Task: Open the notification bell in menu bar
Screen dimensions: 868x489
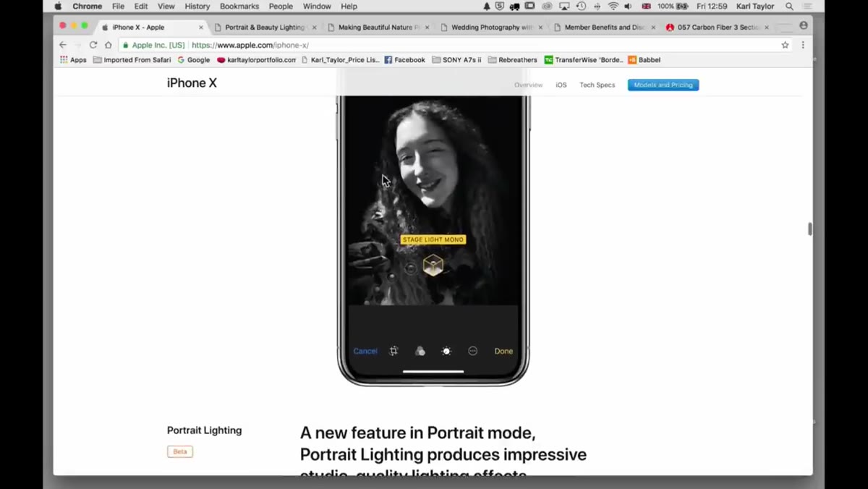Action: click(487, 7)
